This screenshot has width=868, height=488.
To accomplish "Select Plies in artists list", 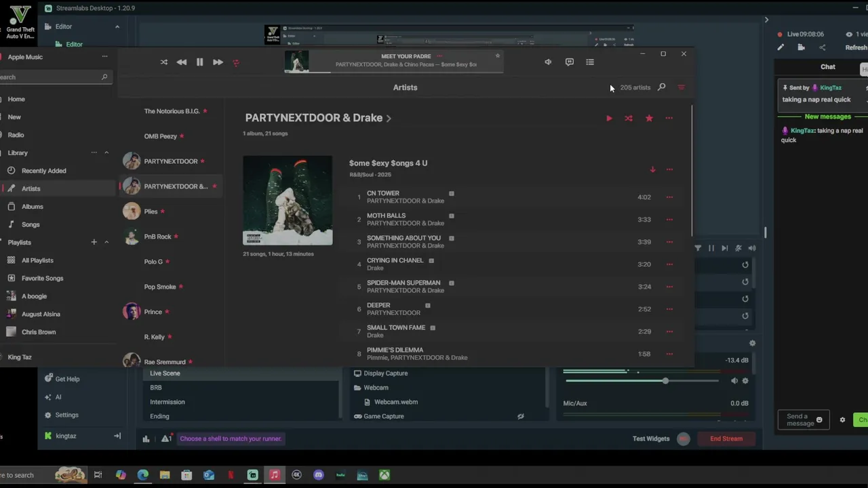I will (x=151, y=211).
